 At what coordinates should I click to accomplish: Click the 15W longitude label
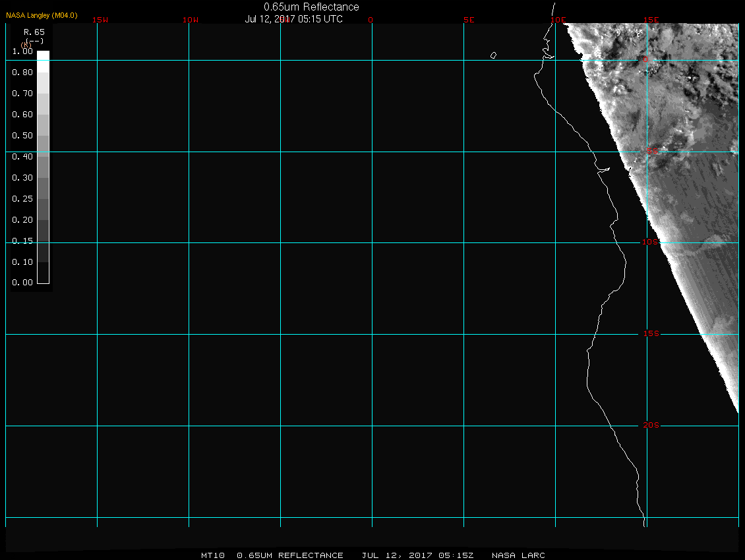(x=100, y=20)
